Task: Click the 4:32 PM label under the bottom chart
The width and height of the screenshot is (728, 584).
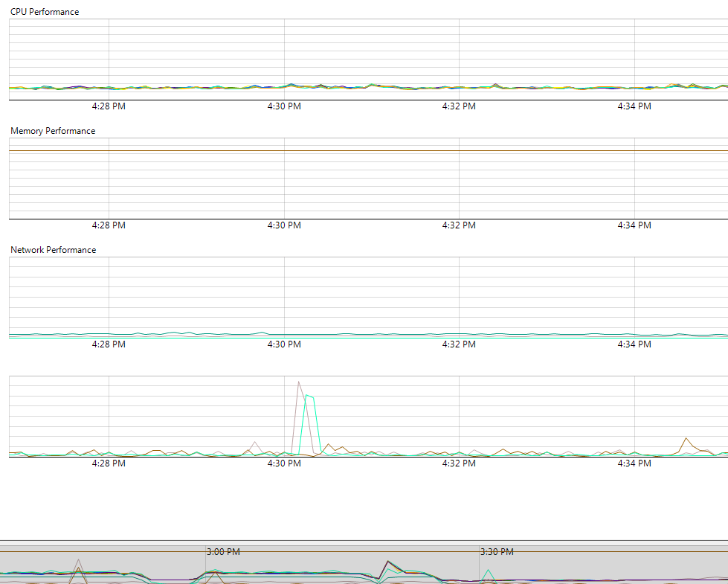Action: [459, 463]
